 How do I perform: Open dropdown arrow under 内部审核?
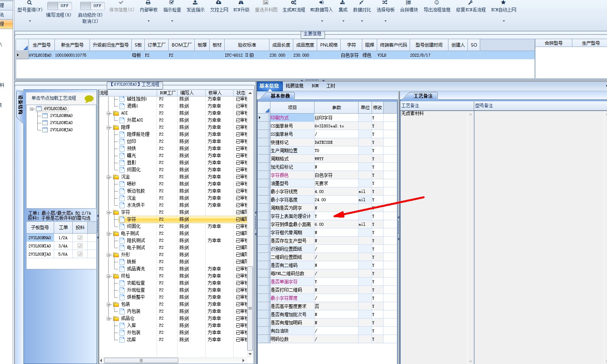(x=148, y=21)
